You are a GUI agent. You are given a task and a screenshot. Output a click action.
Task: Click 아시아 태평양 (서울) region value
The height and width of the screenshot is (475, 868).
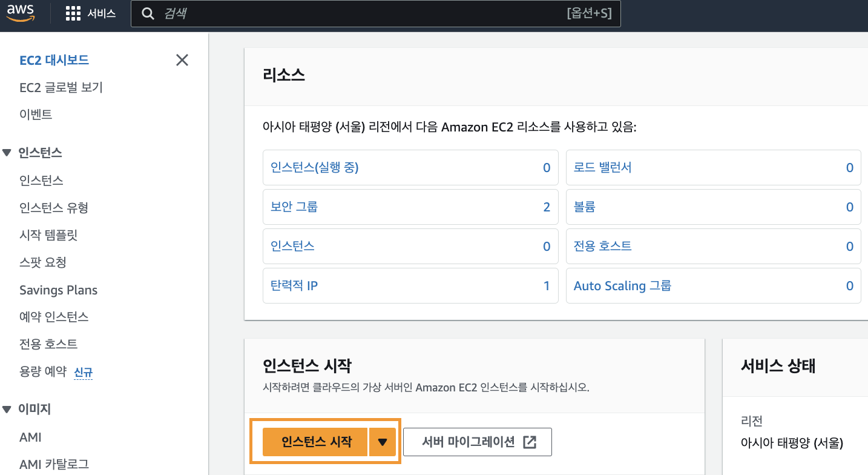pyautogui.click(x=792, y=442)
